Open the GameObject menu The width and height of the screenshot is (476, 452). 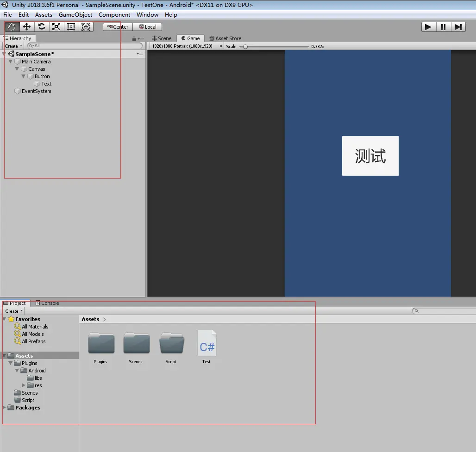75,15
